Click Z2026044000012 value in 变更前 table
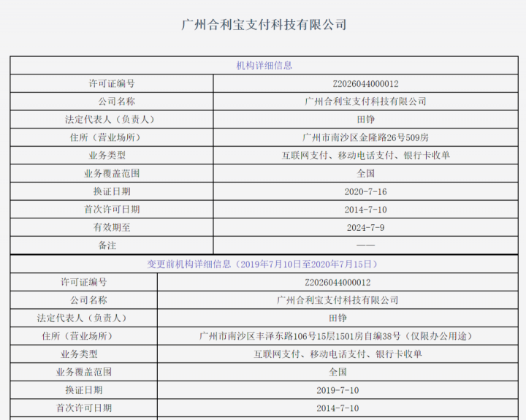The width and height of the screenshot is (526, 420). (x=338, y=283)
